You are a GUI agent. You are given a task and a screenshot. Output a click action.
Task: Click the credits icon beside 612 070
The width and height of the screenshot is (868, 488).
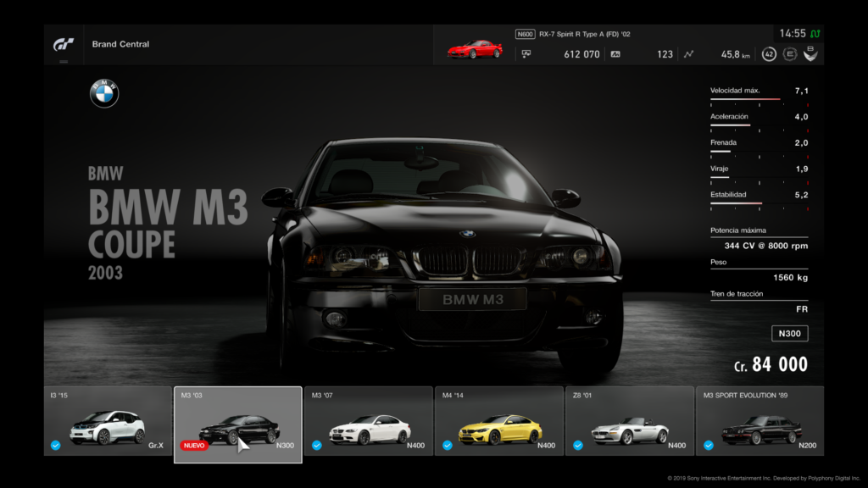(x=526, y=54)
